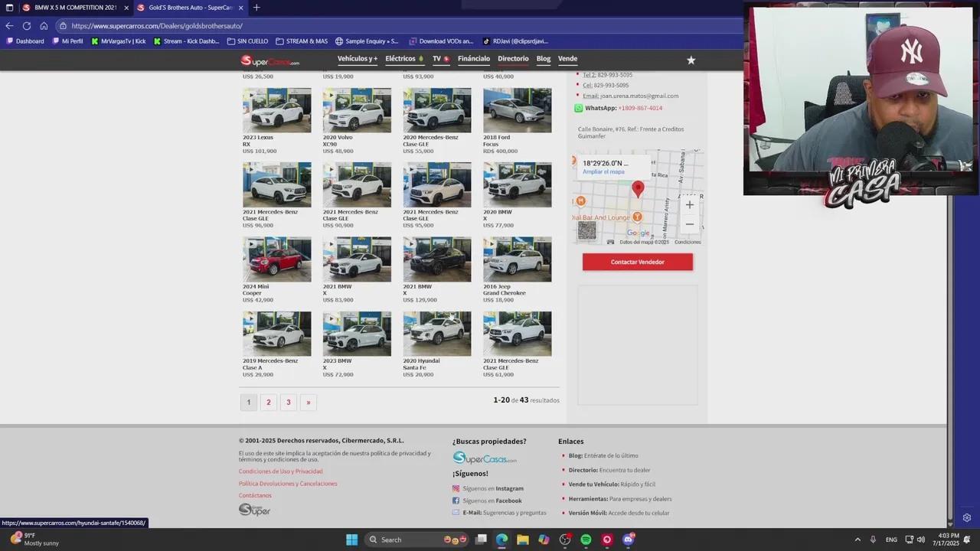Screen dimensions: 980x551
Task: Open the 2023 Lexus RX listing thumbnail
Action: [277, 110]
